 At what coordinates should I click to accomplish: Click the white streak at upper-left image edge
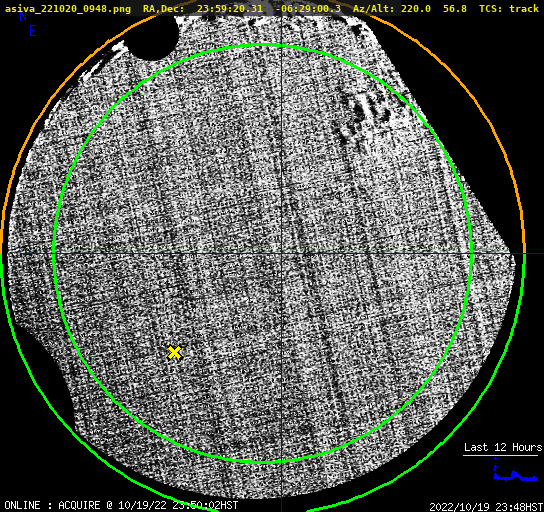(x=104, y=61)
